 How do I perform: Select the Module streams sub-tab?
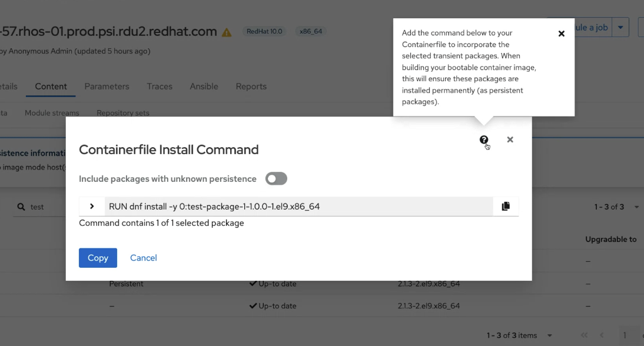[x=52, y=113]
